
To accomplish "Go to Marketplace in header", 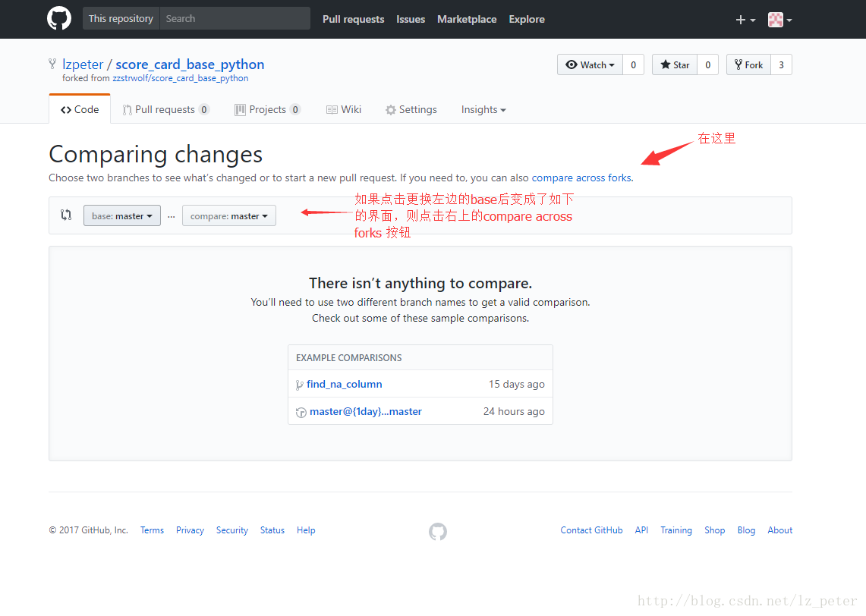I will [x=467, y=19].
